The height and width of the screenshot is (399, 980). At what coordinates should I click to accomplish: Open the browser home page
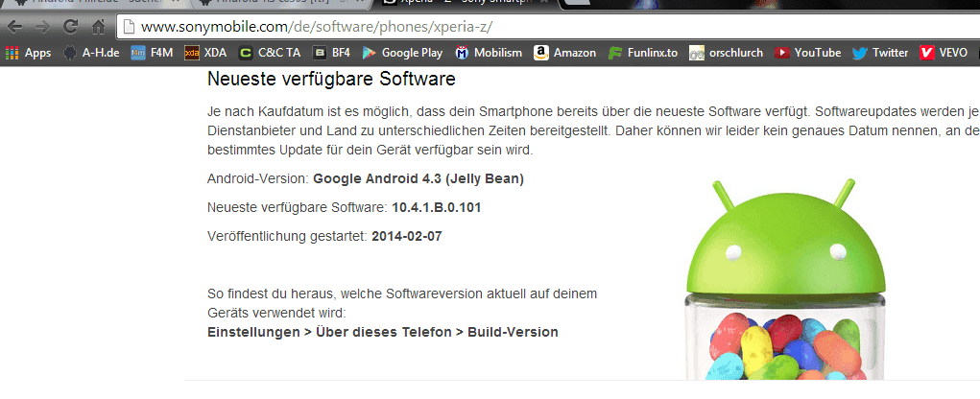click(98, 27)
